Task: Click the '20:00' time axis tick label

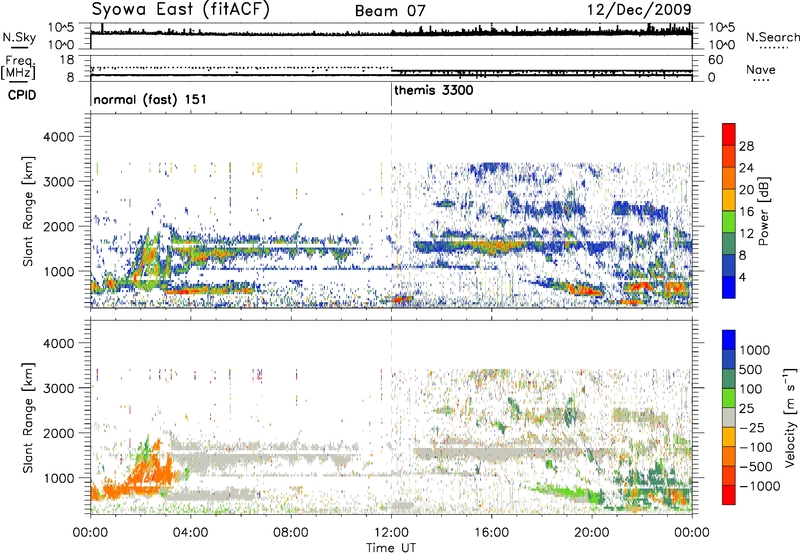Action: point(592,533)
